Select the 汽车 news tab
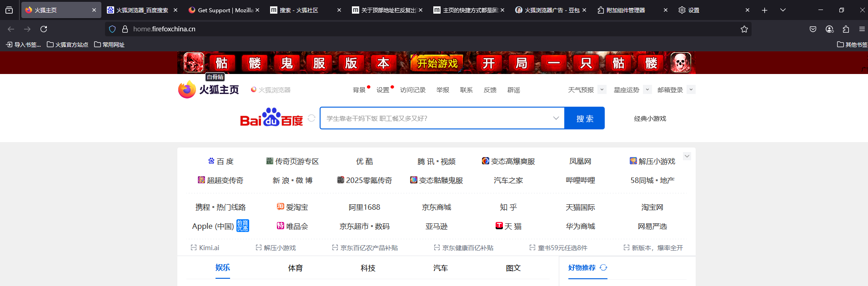Viewport: 868px width, 286px height. 441,268
